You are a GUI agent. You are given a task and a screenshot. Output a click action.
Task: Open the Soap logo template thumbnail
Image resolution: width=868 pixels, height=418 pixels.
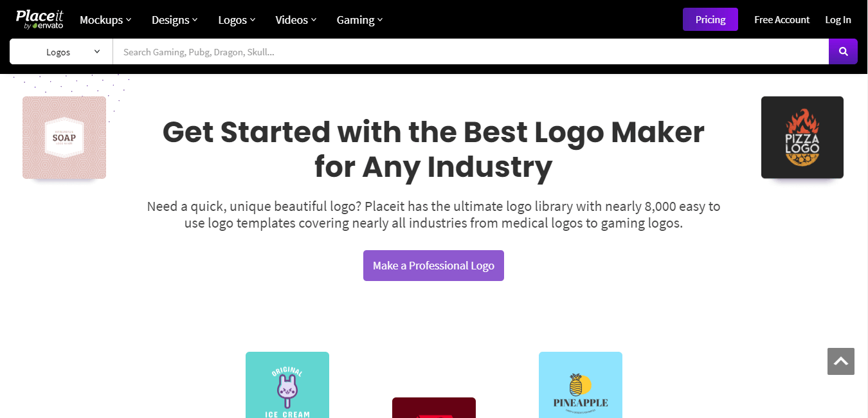[64, 138]
